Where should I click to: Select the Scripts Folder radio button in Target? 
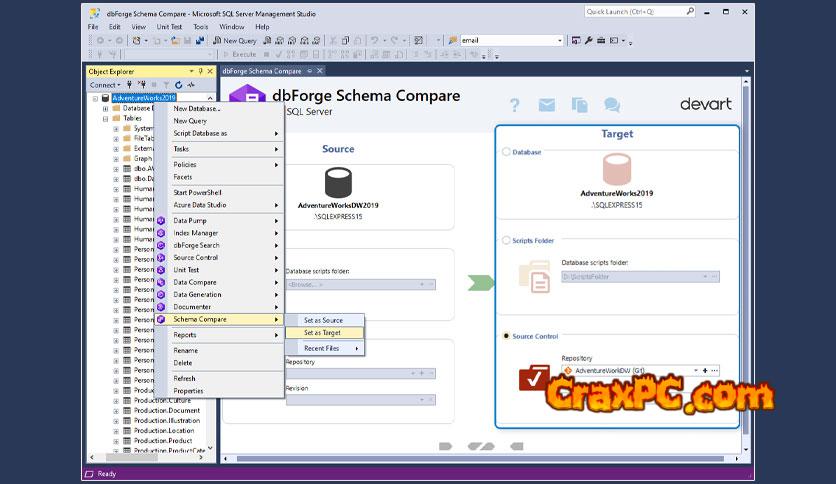click(x=506, y=241)
